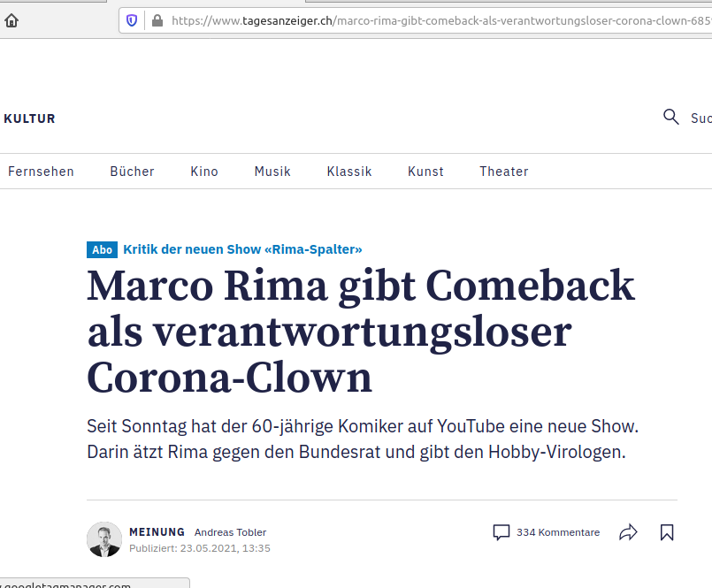Viewport: 712px width, 588px height.
Task: Click the publication date 23.05.2021, 13:35
Action: pyautogui.click(x=226, y=548)
